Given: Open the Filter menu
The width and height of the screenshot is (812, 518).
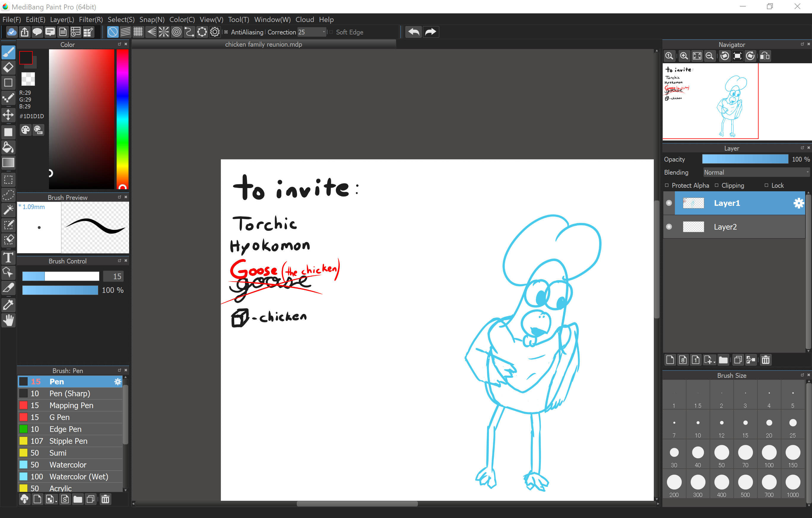Looking at the screenshot, I should (x=91, y=20).
